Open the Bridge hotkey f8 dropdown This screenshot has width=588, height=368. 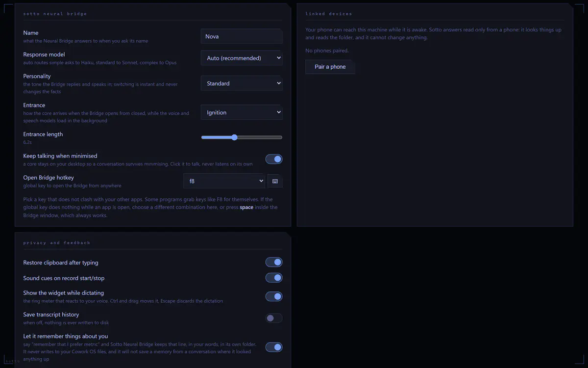click(x=224, y=181)
